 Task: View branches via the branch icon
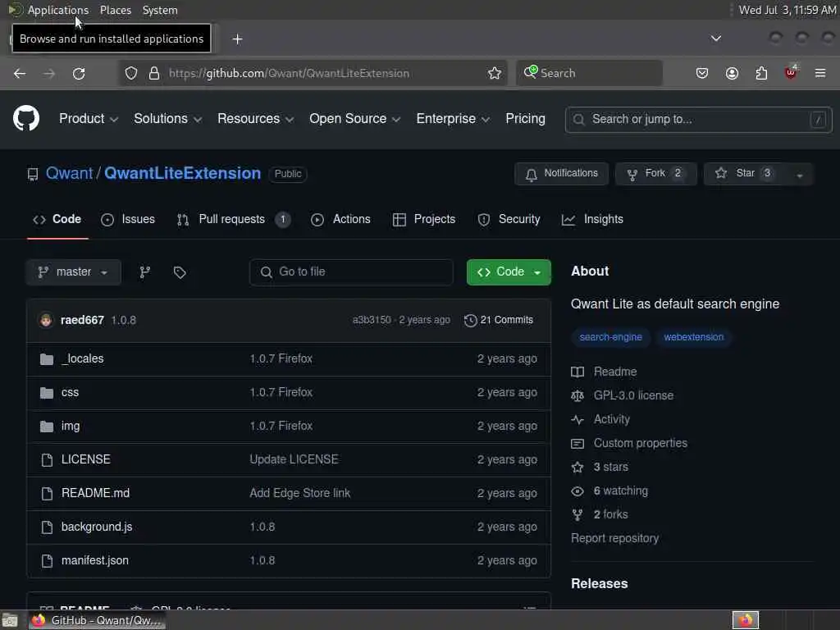coord(144,272)
